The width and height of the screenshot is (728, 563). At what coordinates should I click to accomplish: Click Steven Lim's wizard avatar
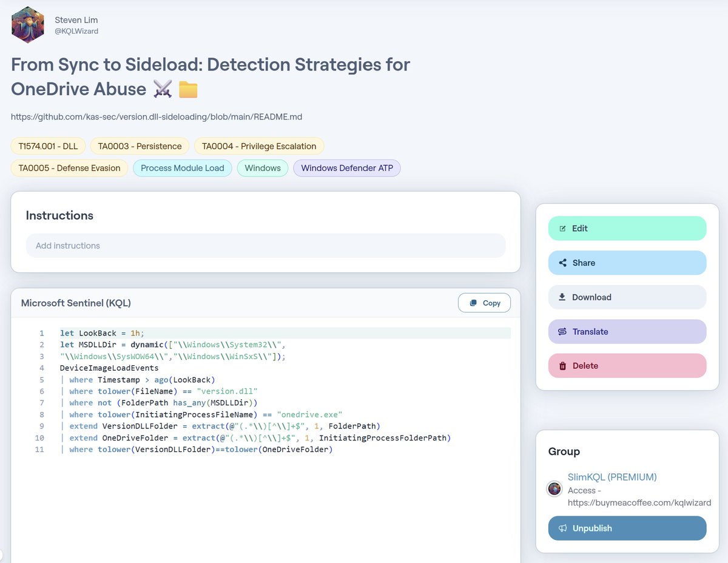(x=28, y=25)
